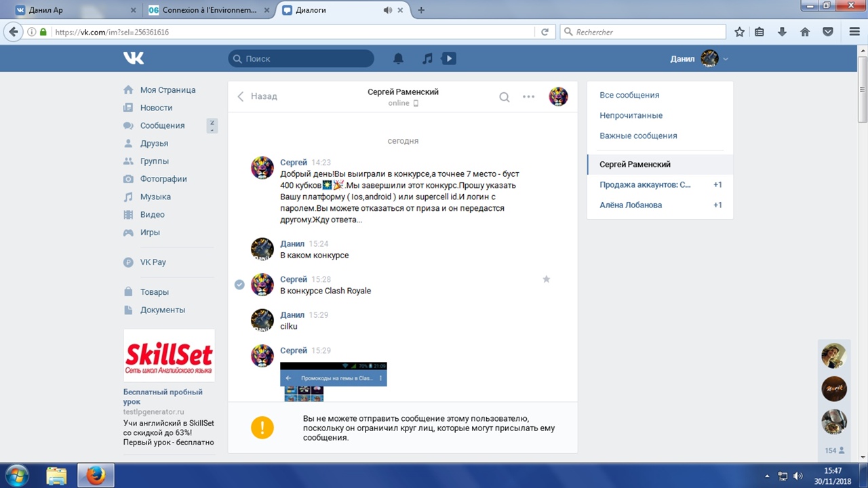
Task: Click the video player icon in header
Action: pos(448,59)
